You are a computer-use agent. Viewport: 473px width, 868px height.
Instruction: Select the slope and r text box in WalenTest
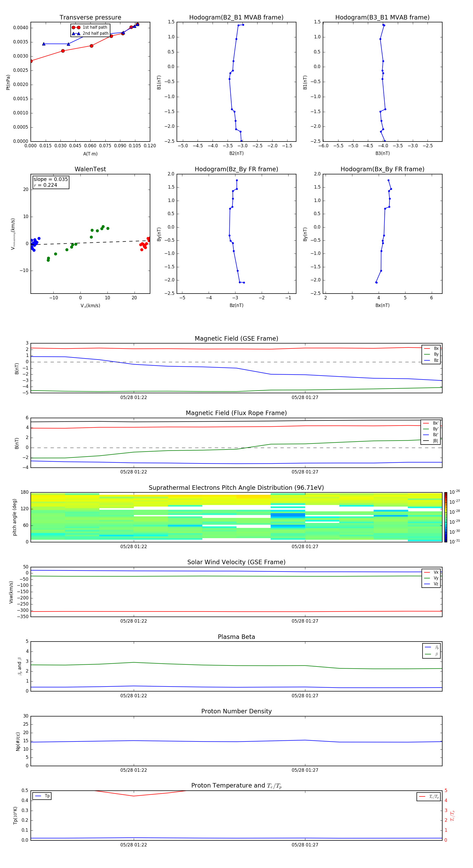click(x=50, y=182)
